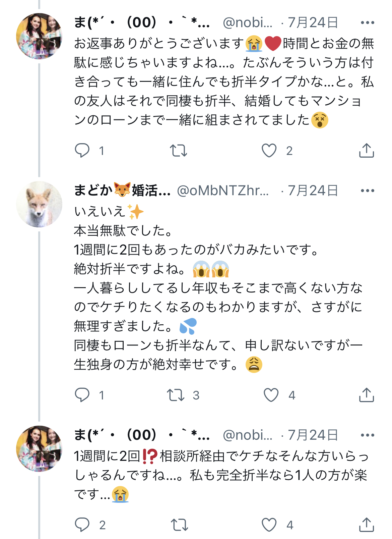Viewport: 392px width, 539px height.
Task: Reply to the first tweet
Action: 82,151
